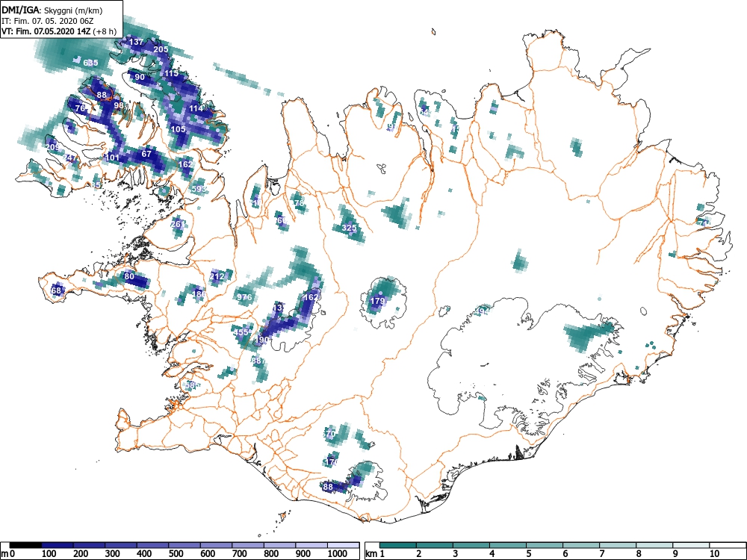This screenshot has height=560, width=747.
Task: Click the '67' visibility value
Action: pyautogui.click(x=146, y=154)
